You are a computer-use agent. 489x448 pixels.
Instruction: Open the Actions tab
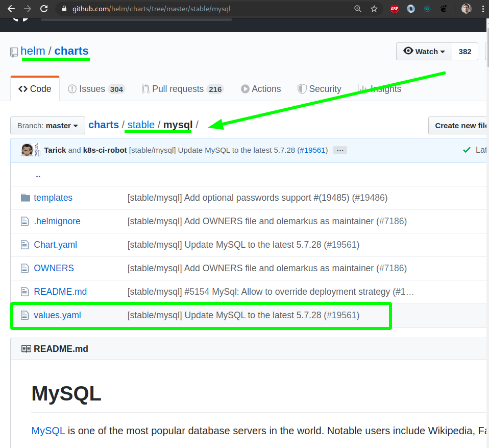tap(261, 89)
